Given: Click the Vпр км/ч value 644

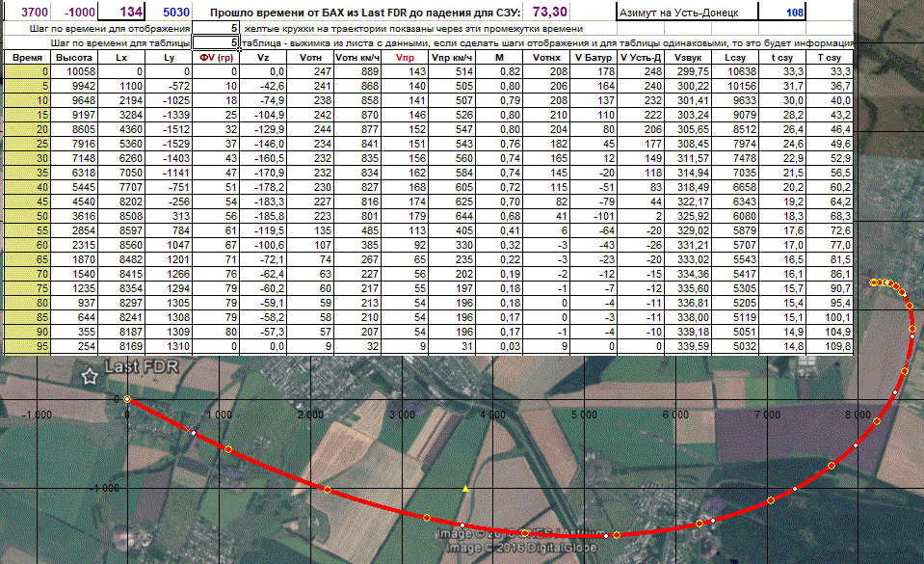Looking at the screenshot, I should 451,216.
